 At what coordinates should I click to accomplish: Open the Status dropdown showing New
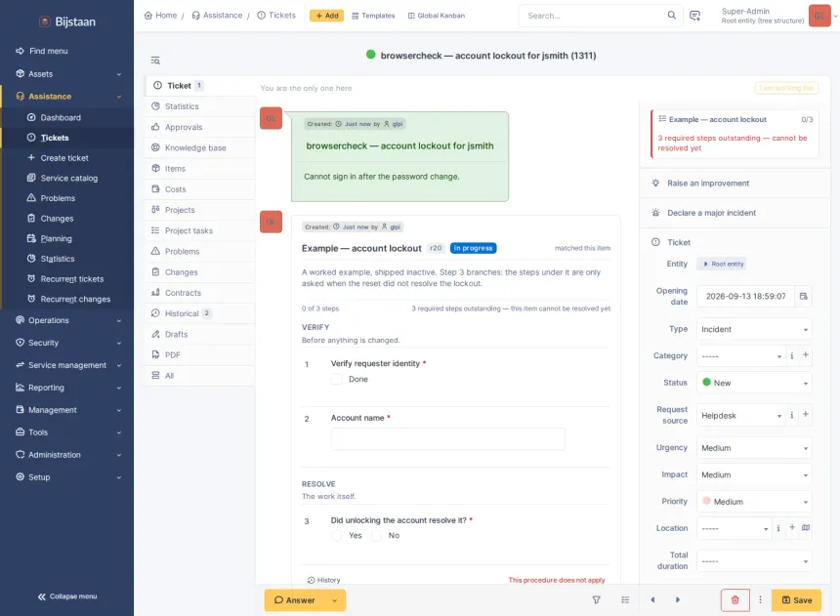coord(754,383)
